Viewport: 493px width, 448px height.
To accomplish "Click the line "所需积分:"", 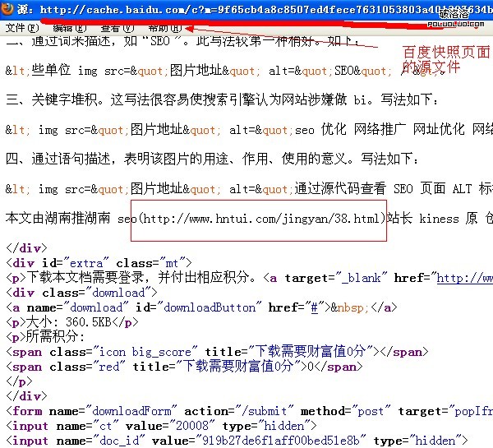I will pyautogui.click(x=45, y=337).
